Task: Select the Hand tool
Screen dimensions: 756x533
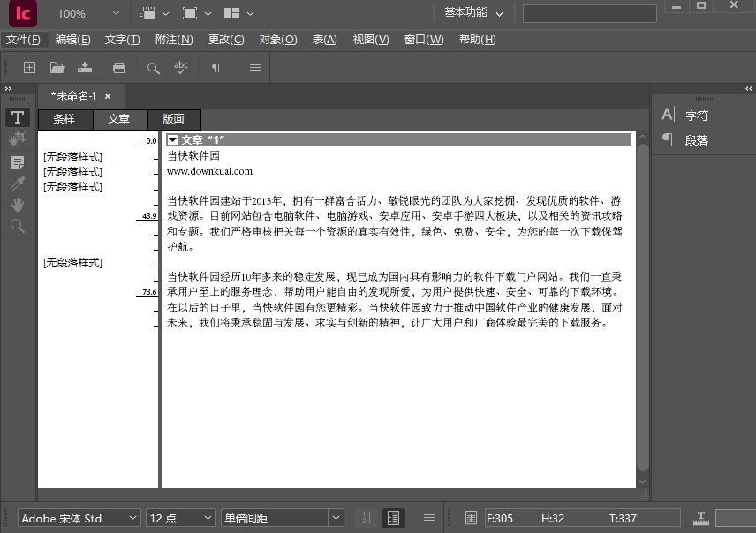Action: pyautogui.click(x=17, y=205)
